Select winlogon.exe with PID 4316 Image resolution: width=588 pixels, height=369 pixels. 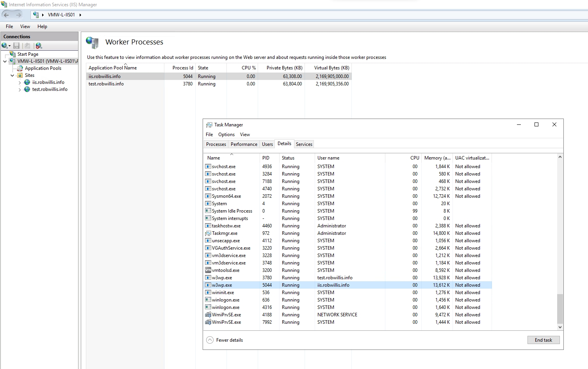[348, 307]
